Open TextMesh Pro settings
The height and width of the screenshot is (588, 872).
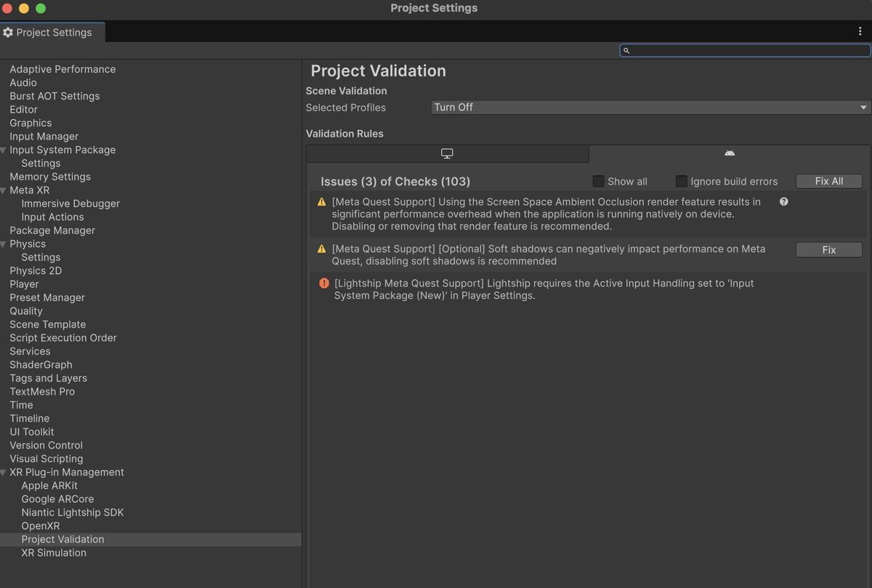click(x=42, y=392)
